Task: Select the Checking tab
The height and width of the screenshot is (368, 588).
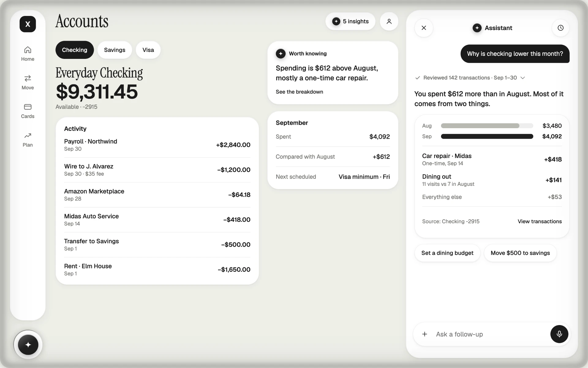Action: pos(74,50)
